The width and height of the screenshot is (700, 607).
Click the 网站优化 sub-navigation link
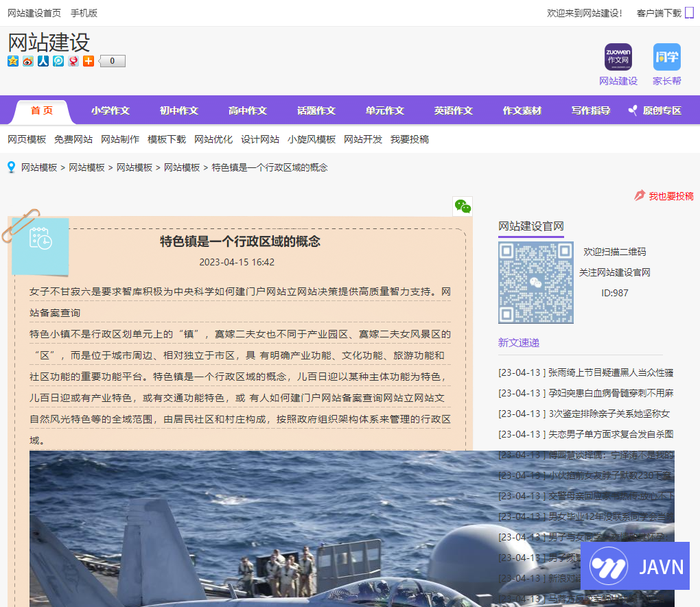[x=213, y=139]
